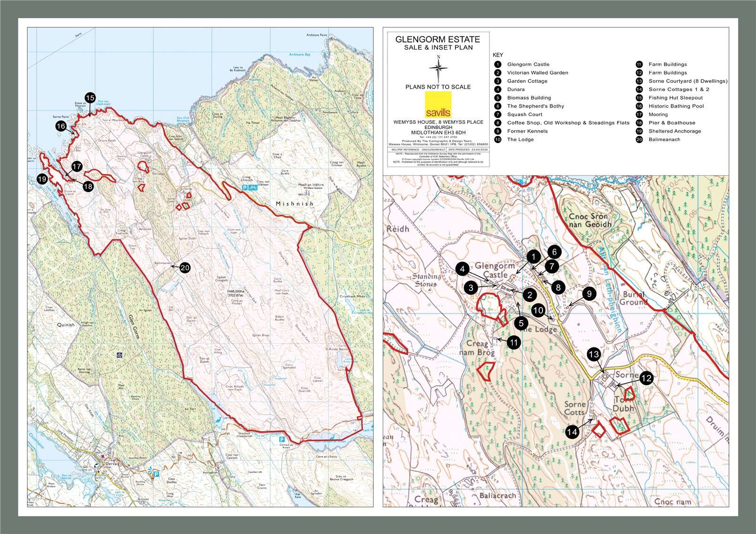
Task: Click 'Fishing Hut Sleepout' key entry
Action: coord(676,98)
